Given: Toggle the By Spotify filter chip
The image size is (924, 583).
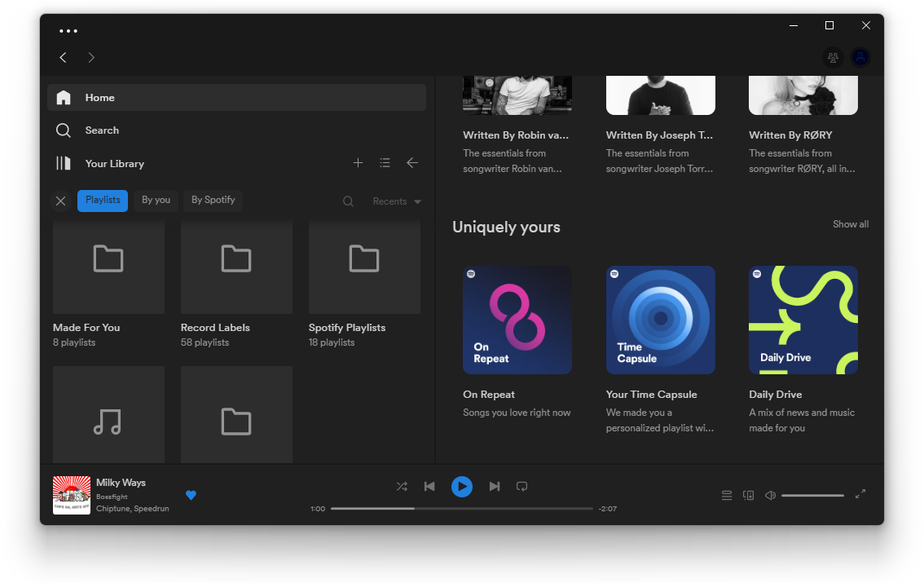Looking at the screenshot, I should [213, 201].
